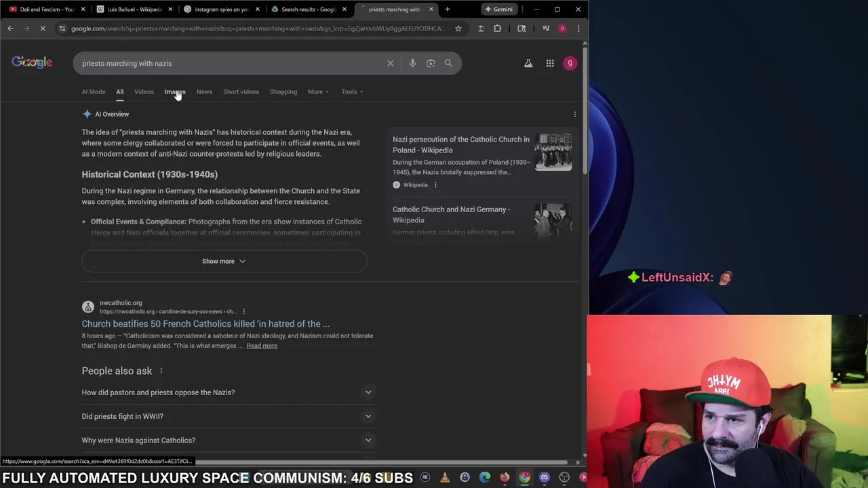This screenshot has height=488, width=868.
Task: Bookmark this page with star icon
Action: (x=458, y=28)
